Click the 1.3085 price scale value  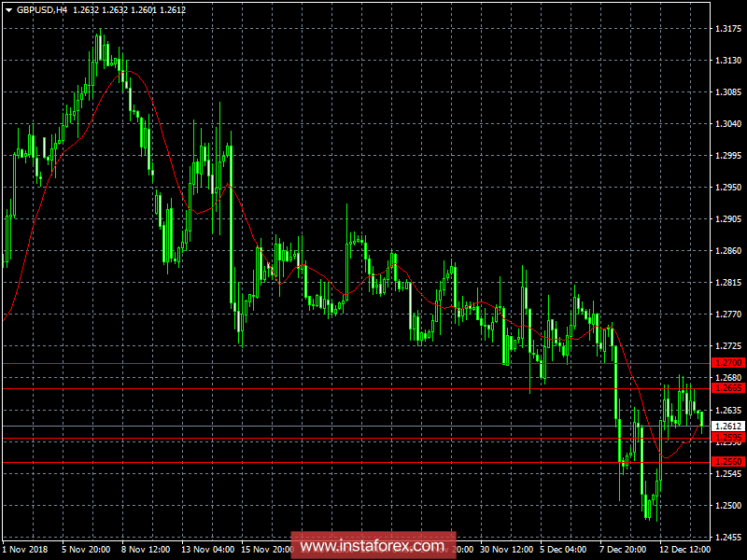(x=728, y=91)
